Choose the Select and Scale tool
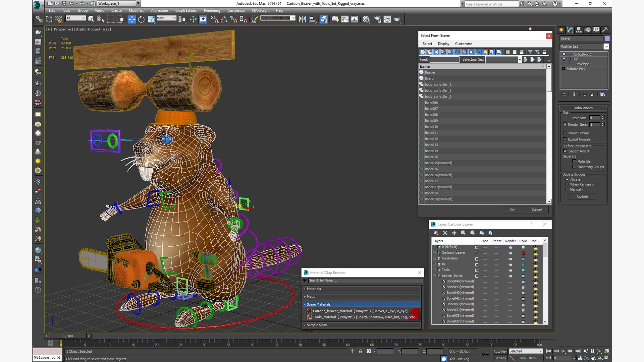Viewport: 644px width, 362px height. coord(151,19)
